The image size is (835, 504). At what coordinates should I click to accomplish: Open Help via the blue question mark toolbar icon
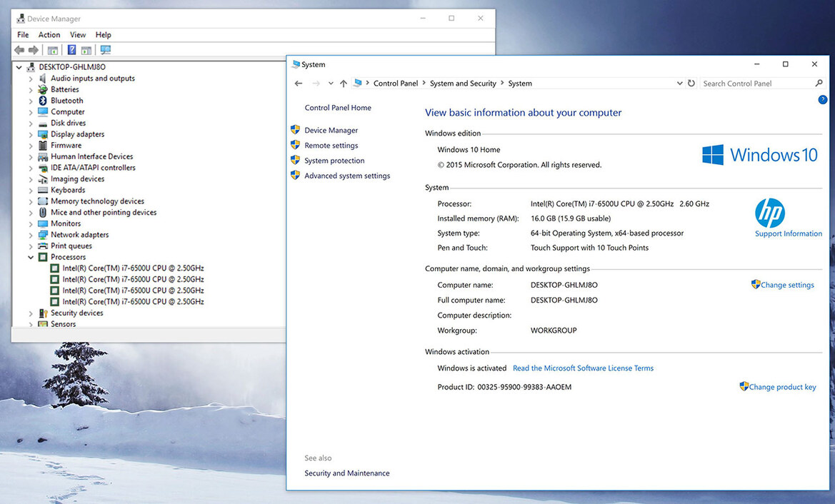click(x=72, y=50)
